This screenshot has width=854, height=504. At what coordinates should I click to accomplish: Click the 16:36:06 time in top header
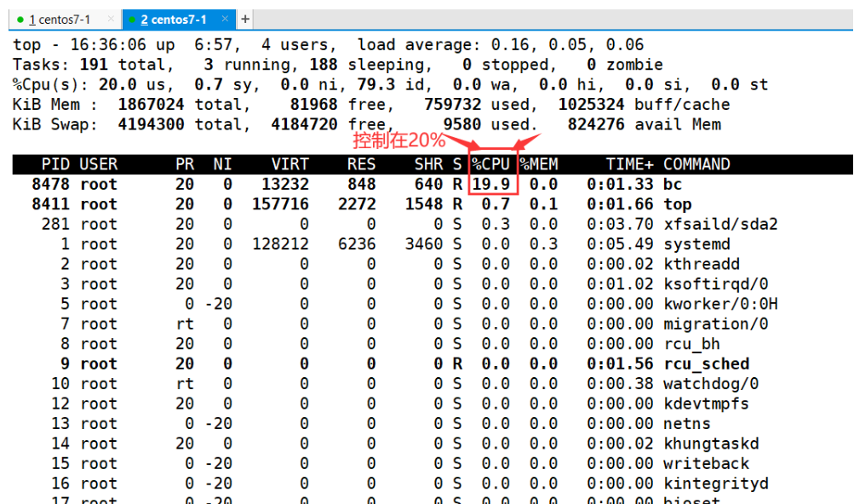click(108, 44)
